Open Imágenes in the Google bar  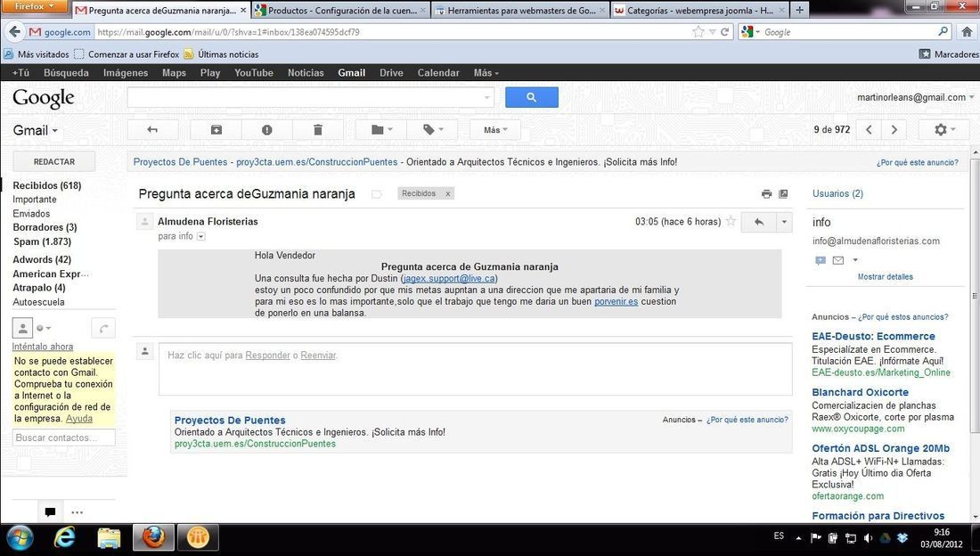pyautogui.click(x=126, y=72)
